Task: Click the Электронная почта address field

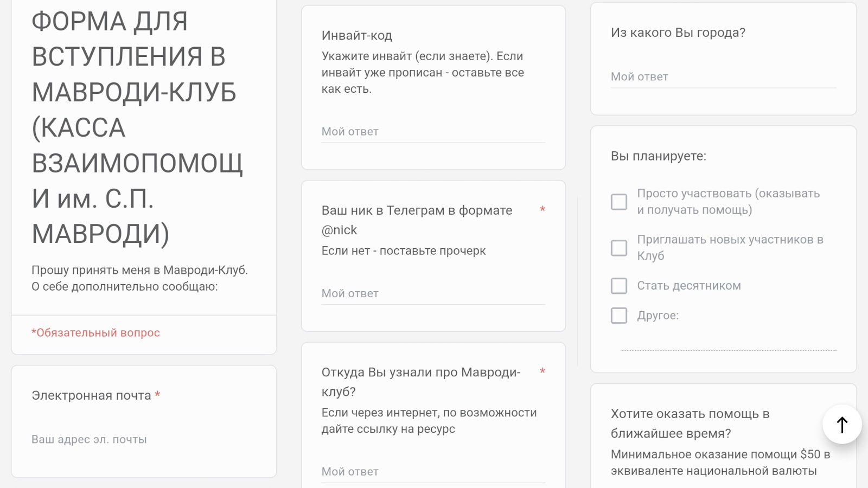Action: pos(144,440)
